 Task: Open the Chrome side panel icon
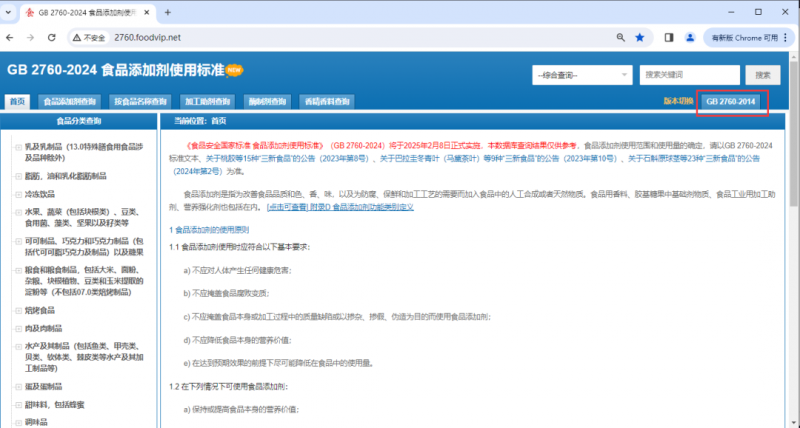click(669, 37)
